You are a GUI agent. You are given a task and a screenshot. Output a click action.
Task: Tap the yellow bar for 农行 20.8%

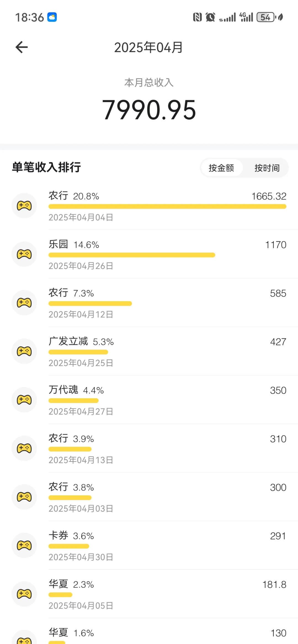(167, 206)
